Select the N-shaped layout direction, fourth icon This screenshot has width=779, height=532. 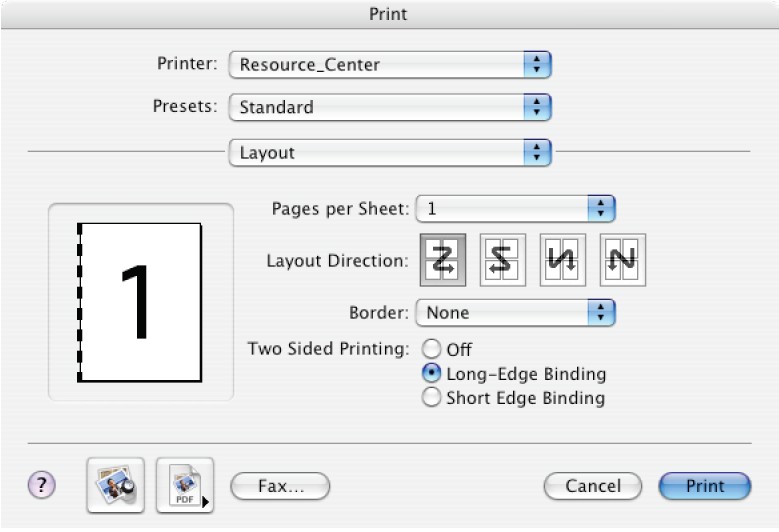pos(623,260)
